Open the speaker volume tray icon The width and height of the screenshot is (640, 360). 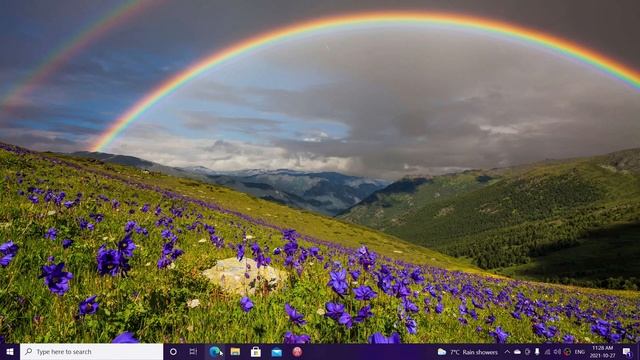pyautogui.click(x=557, y=352)
